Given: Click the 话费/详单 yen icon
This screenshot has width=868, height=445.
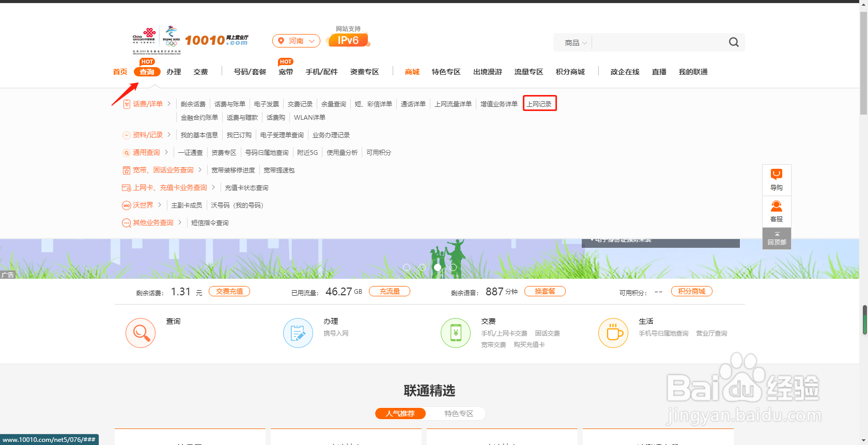Looking at the screenshot, I should coord(127,104).
